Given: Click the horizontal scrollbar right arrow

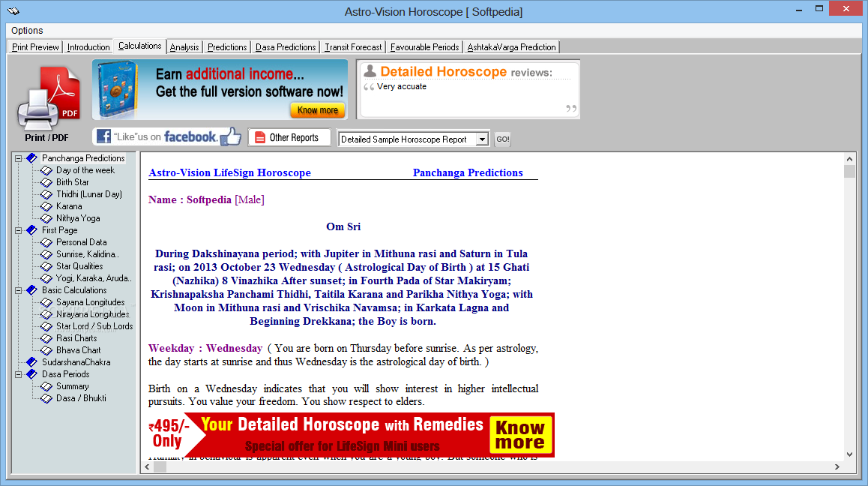Looking at the screenshot, I should (837, 467).
